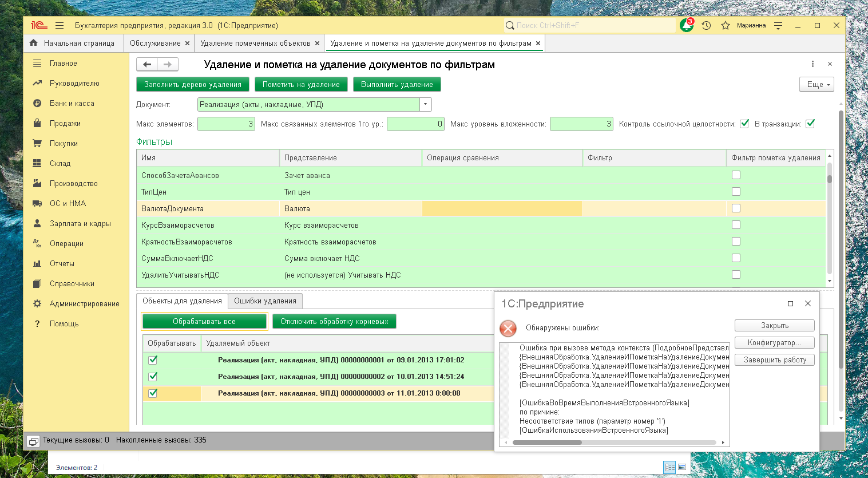This screenshot has height=478, width=868.
Task: Open the vertical three-dot form menu
Action: (x=812, y=64)
